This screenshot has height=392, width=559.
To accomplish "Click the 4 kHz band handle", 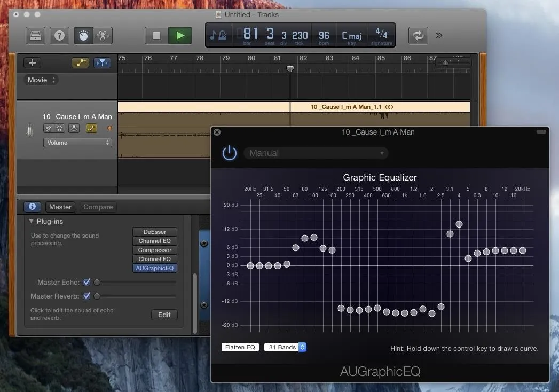I will [459, 224].
